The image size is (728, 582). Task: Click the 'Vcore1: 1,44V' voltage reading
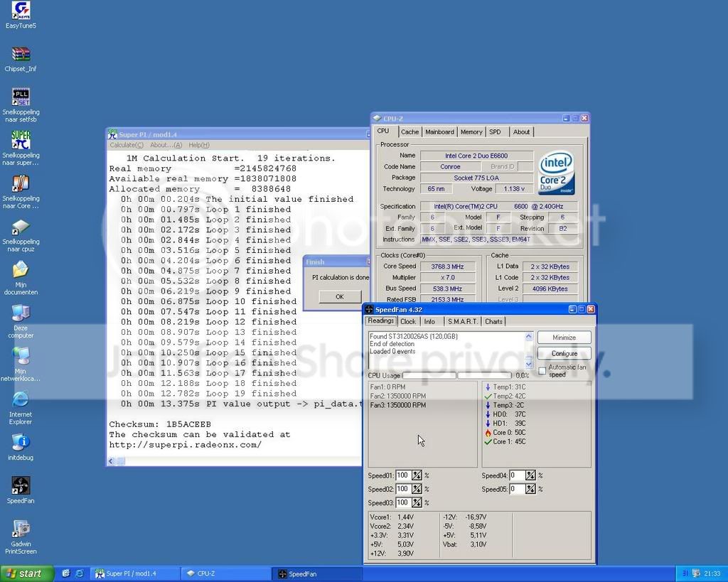click(x=392, y=517)
